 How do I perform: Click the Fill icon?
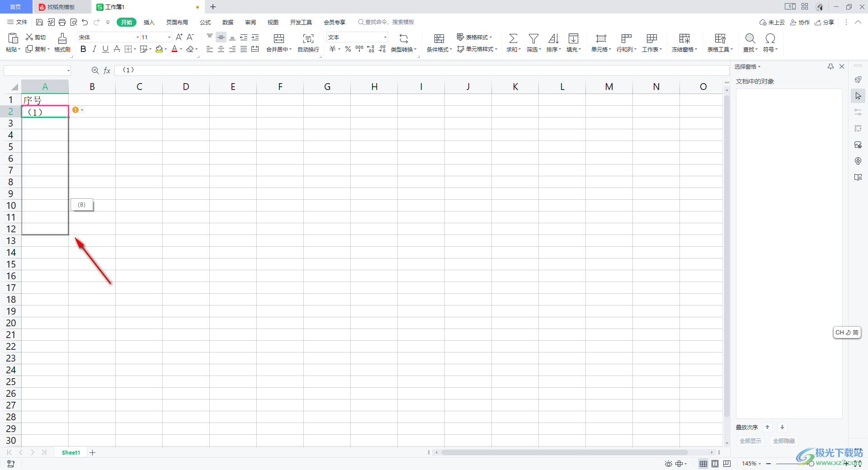(573, 38)
